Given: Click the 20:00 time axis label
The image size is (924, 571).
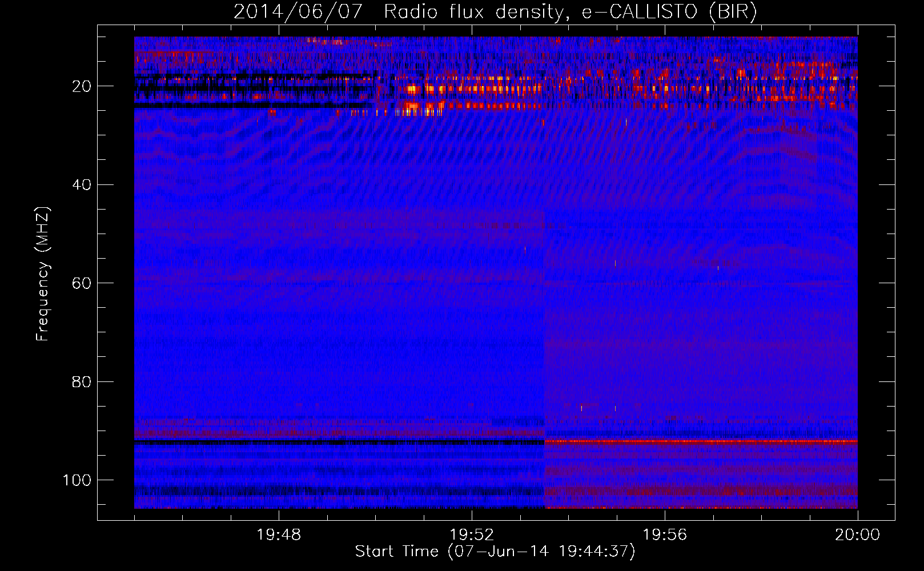Looking at the screenshot, I should 857,535.
